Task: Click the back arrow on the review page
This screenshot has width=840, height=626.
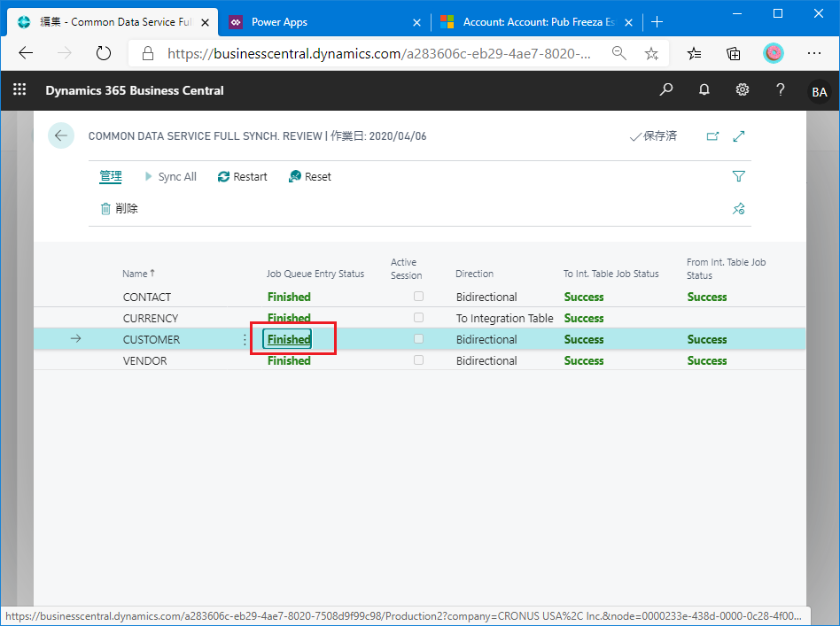Action: pos(61,135)
